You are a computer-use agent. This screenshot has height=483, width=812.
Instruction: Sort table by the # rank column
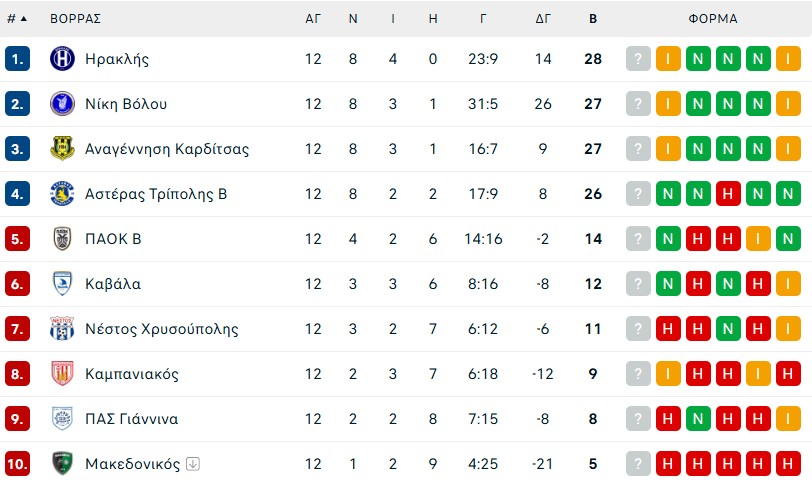coord(16,18)
